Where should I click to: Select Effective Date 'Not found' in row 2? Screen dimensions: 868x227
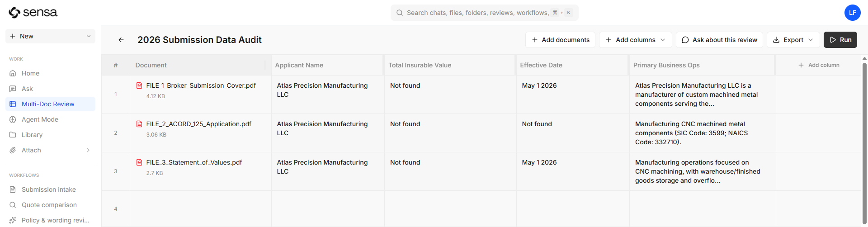coord(573,133)
